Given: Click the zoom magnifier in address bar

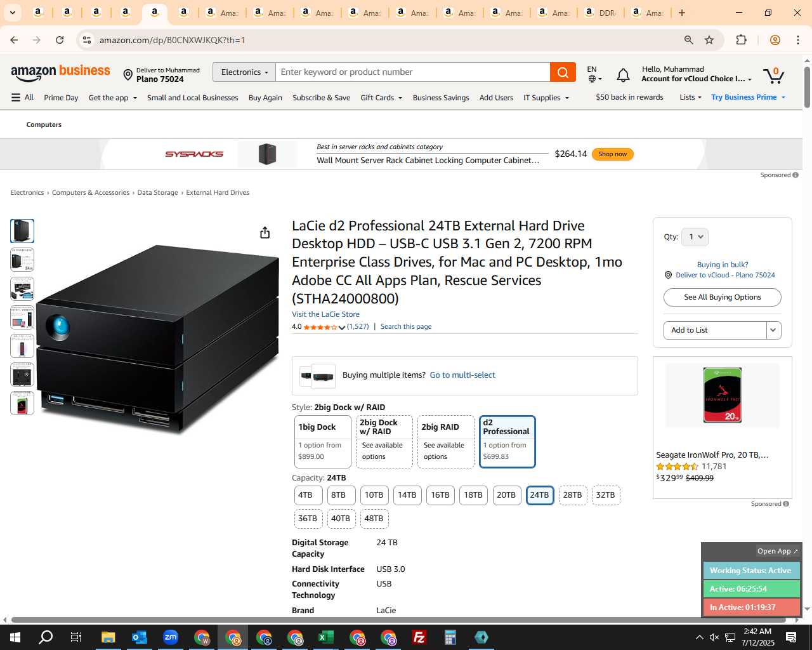Looking at the screenshot, I should pyautogui.click(x=688, y=40).
